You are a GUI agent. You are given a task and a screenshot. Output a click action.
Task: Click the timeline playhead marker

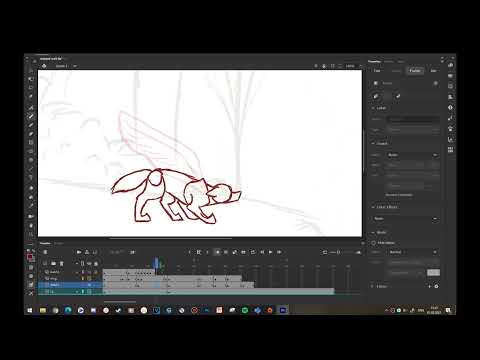156,262
